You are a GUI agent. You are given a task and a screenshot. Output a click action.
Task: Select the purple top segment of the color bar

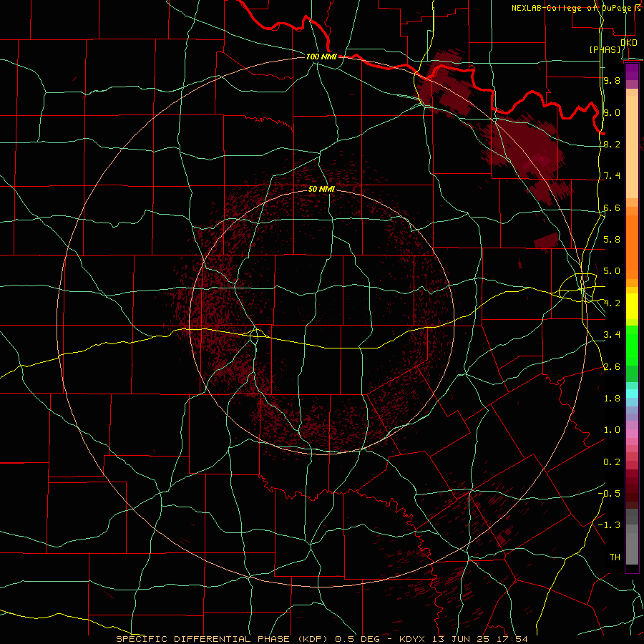click(x=632, y=72)
